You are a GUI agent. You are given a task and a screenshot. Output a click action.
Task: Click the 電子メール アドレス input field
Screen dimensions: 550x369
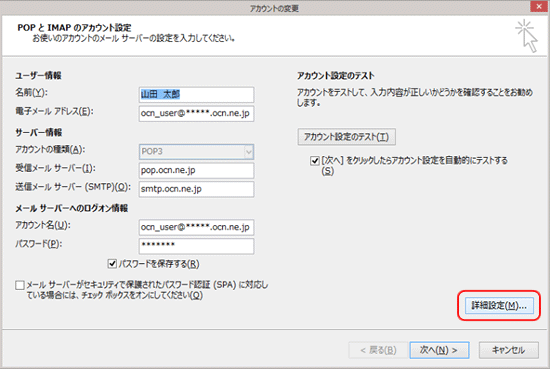point(196,113)
